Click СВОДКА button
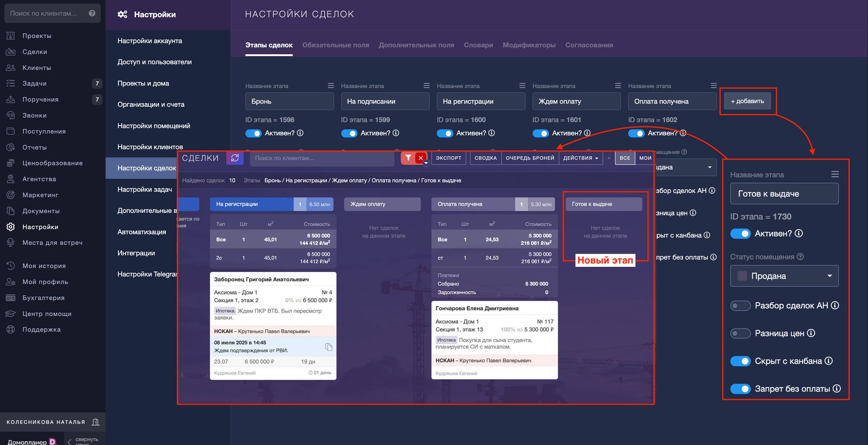This screenshot has width=868, height=445. click(x=486, y=158)
